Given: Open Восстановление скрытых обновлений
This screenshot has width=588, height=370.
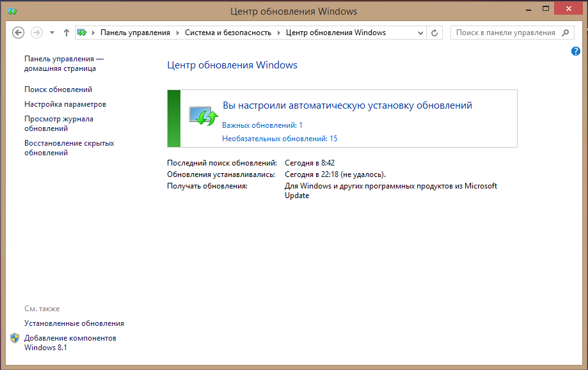Looking at the screenshot, I should (x=69, y=148).
